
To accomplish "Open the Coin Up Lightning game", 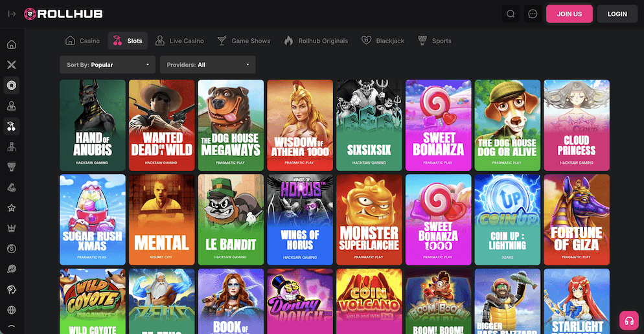I will pyautogui.click(x=508, y=220).
